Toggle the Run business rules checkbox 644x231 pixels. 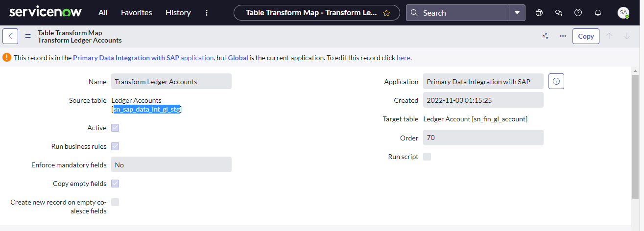[x=115, y=146]
